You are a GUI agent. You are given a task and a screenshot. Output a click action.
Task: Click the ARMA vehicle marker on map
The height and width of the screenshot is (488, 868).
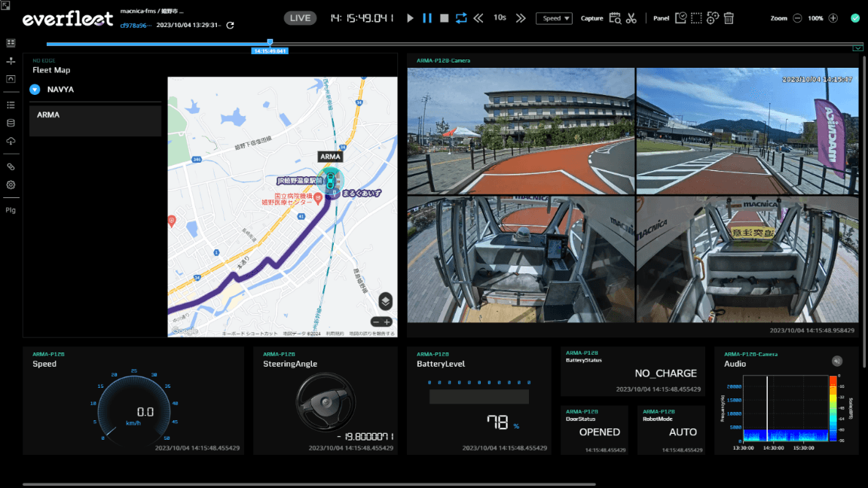[x=330, y=181]
